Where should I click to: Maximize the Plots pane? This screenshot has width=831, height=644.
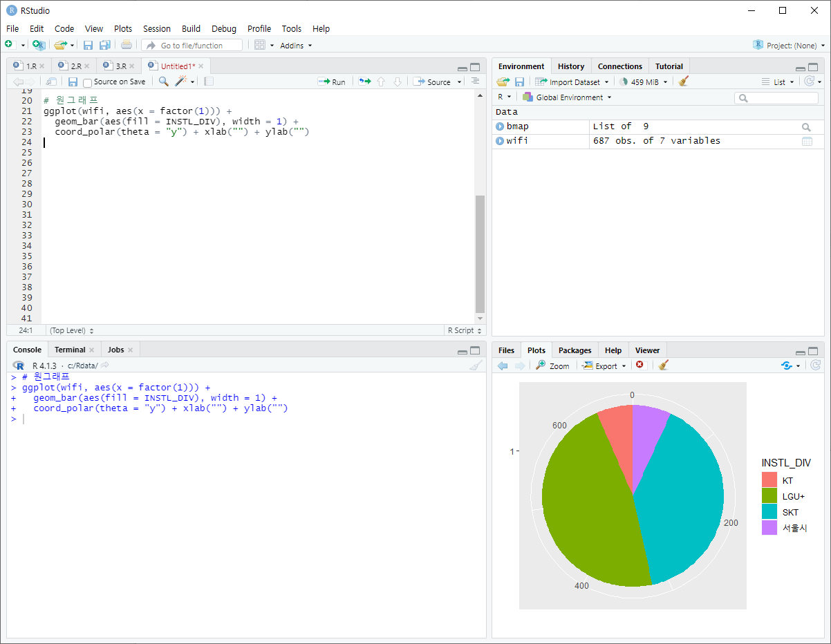[x=813, y=351]
